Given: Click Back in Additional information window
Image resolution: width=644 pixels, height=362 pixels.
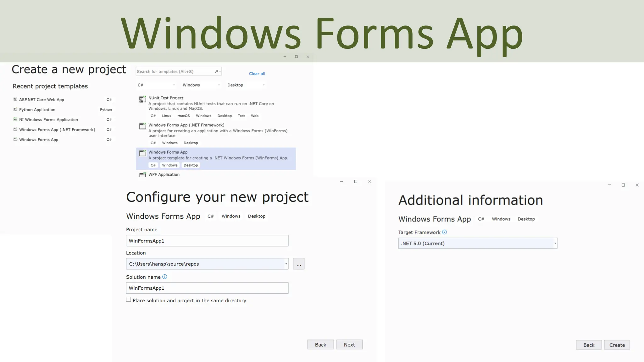Looking at the screenshot, I should click(589, 345).
